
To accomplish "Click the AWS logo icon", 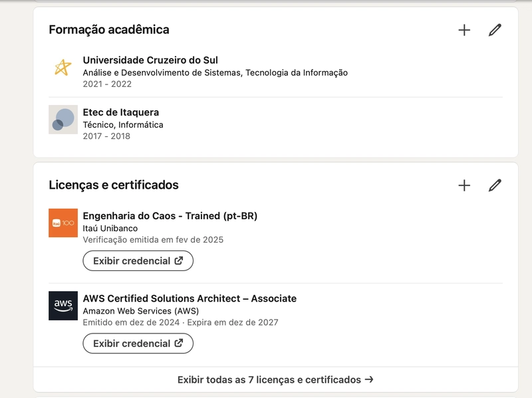I will [x=63, y=305].
